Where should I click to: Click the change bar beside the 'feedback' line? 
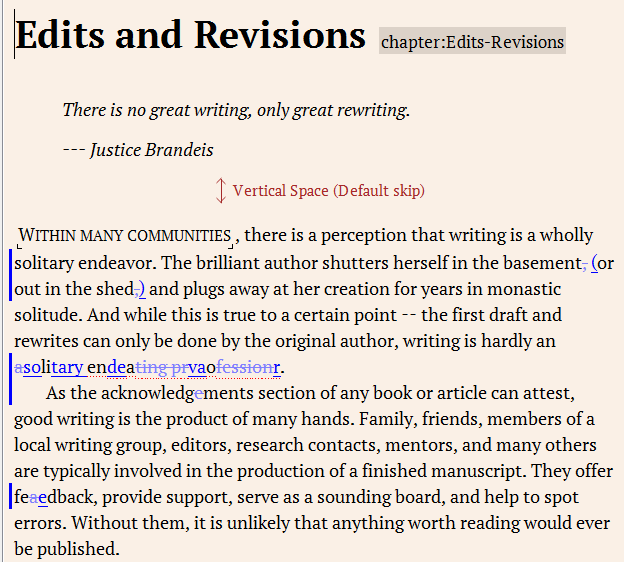(10, 496)
